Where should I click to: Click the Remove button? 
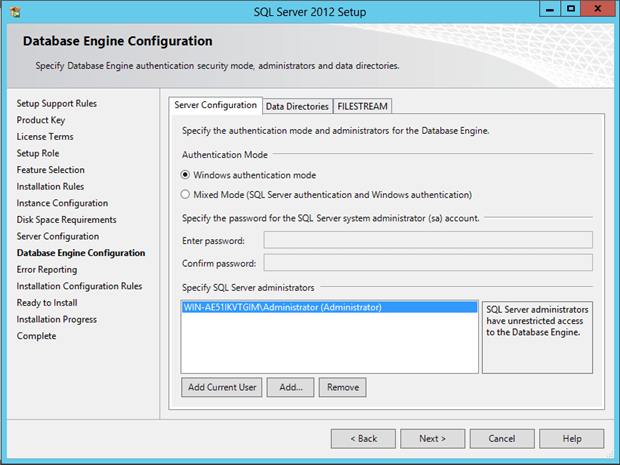tap(343, 387)
